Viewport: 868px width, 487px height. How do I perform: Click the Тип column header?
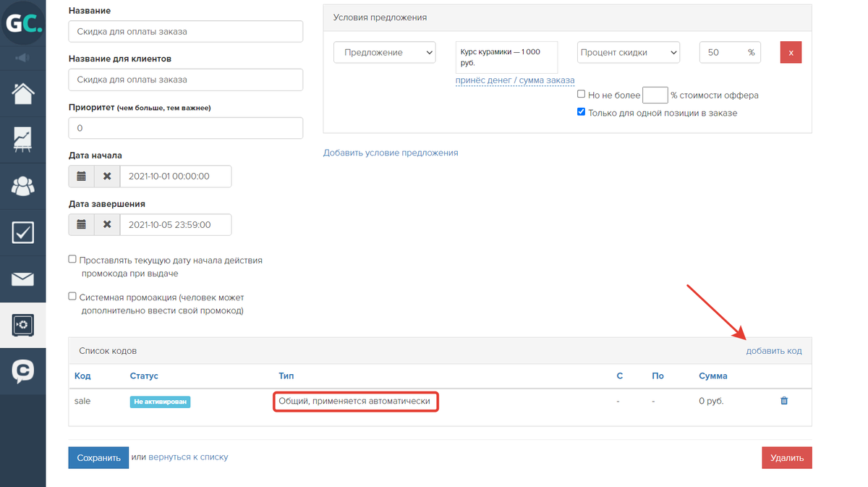(286, 376)
